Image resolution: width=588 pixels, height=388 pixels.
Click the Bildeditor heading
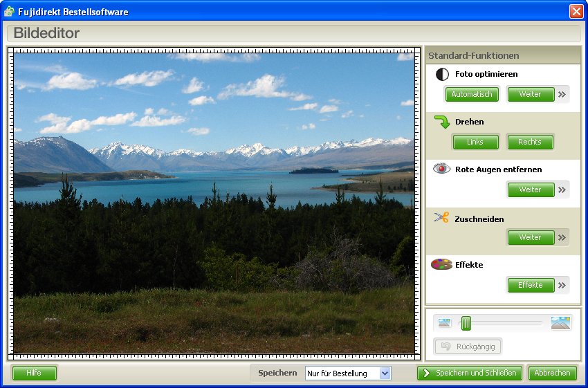pos(46,33)
